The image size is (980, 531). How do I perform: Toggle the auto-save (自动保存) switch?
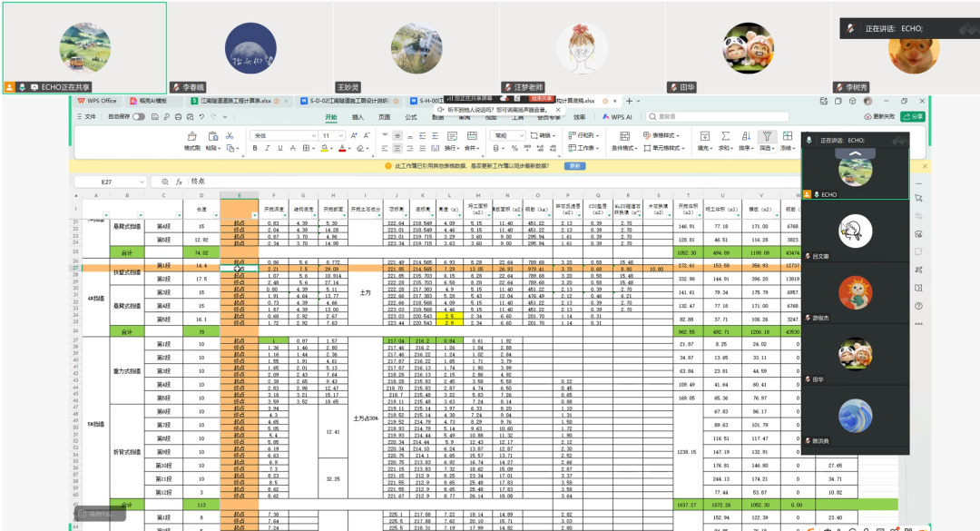click(138, 116)
